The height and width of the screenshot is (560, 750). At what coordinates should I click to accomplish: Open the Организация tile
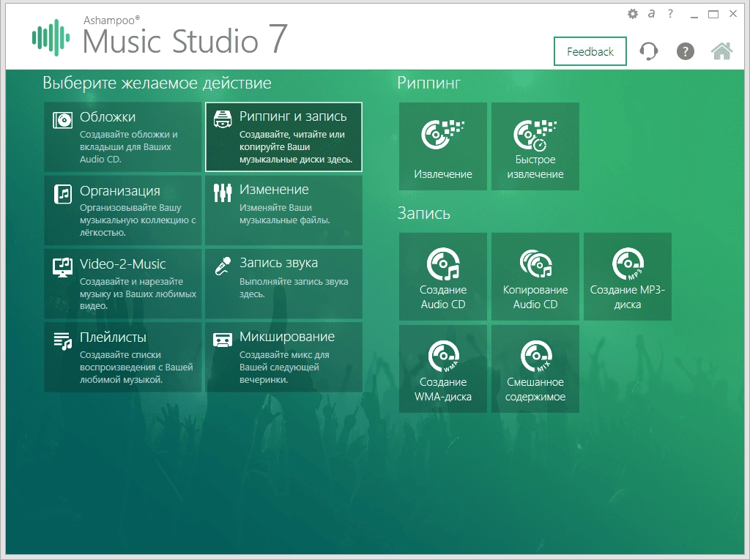pos(123,210)
